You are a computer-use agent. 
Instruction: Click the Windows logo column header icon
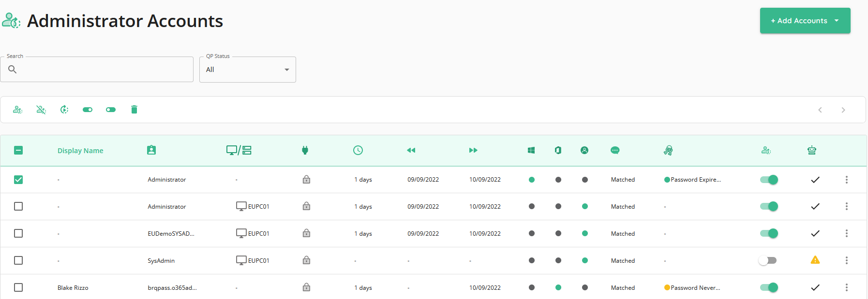pos(531,150)
